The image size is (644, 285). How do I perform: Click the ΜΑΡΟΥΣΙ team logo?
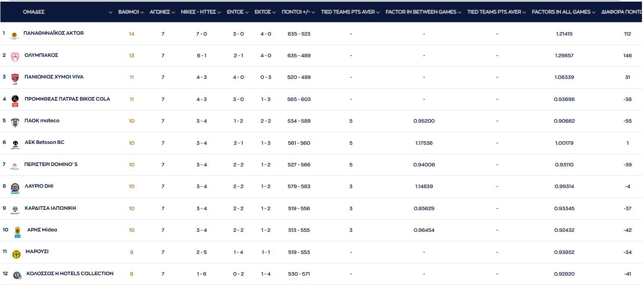coord(16,254)
